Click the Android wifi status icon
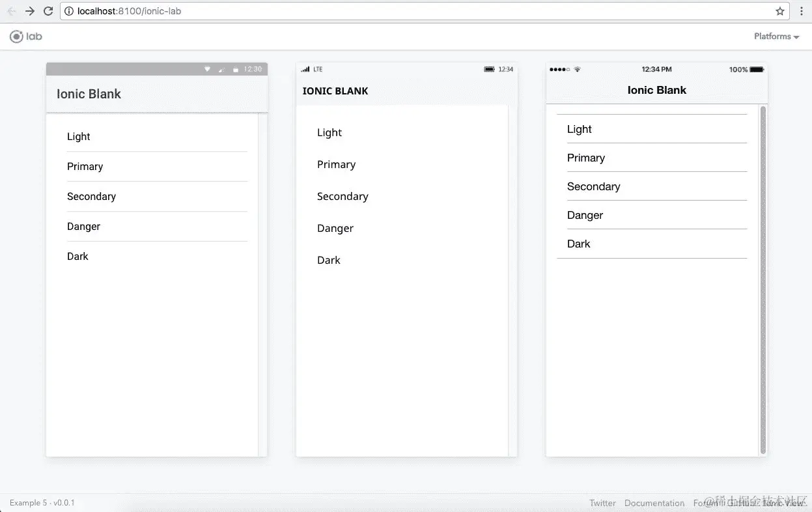The image size is (812, 512). point(208,69)
